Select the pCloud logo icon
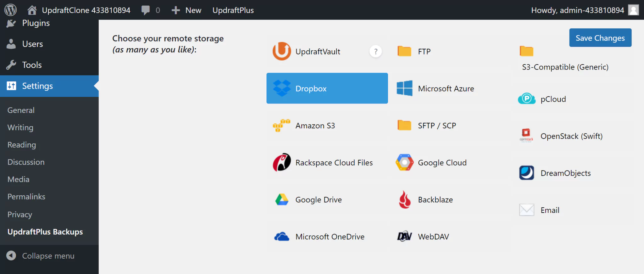 (527, 99)
